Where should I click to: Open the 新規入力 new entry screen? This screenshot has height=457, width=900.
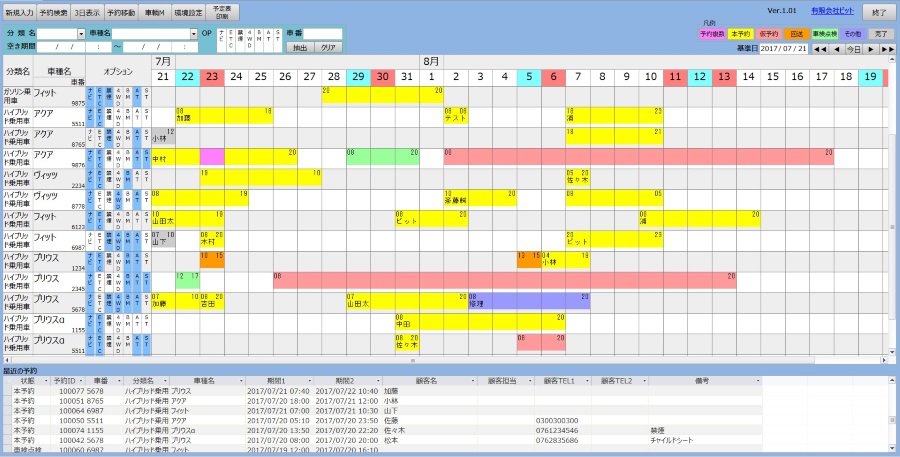[x=19, y=13]
